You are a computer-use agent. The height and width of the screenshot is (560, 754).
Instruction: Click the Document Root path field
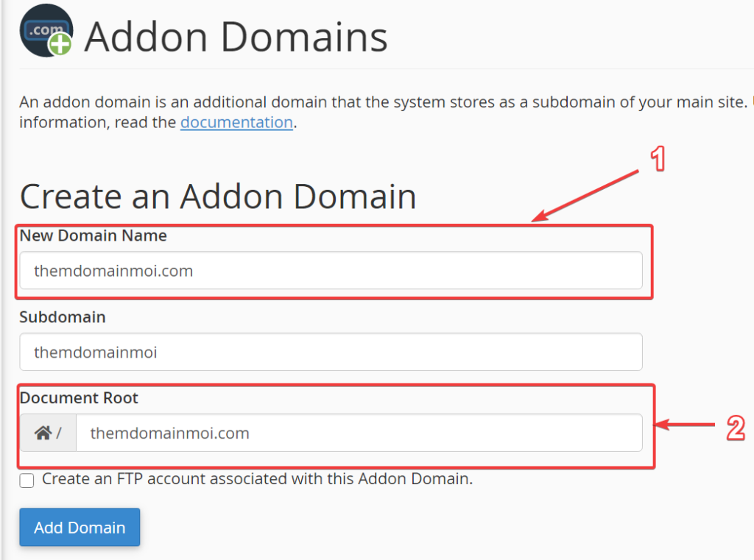coord(359,433)
